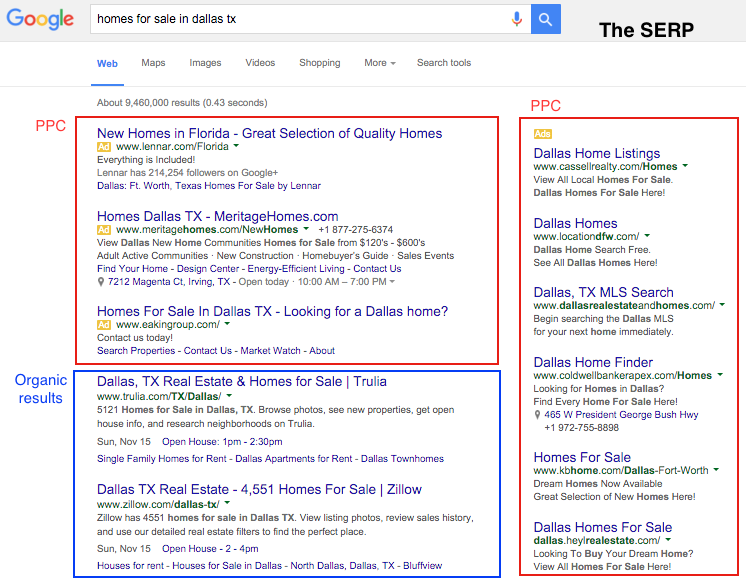Viewport: 746px width, 584px height.
Task: Click 465 W President George Bush Hwy address
Action: pos(621,415)
